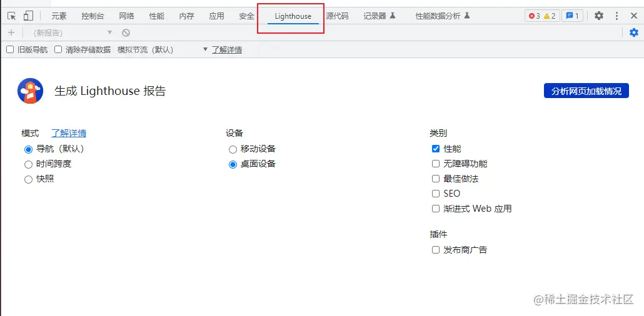Click the blue issues counter badge
This screenshot has height=316, width=644.
point(572,16)
